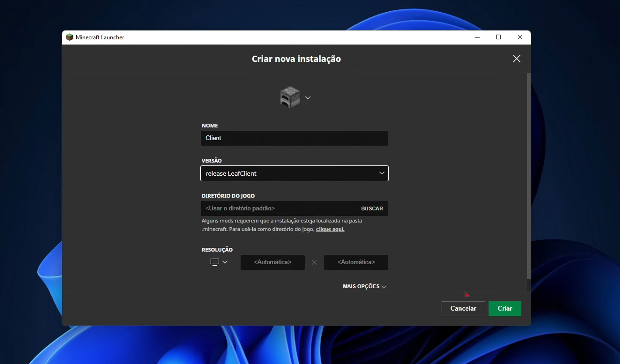620x364 pixels.
Task: Click the resolution height Automática field
Action: pyautogui.click(x=356, y=262)
